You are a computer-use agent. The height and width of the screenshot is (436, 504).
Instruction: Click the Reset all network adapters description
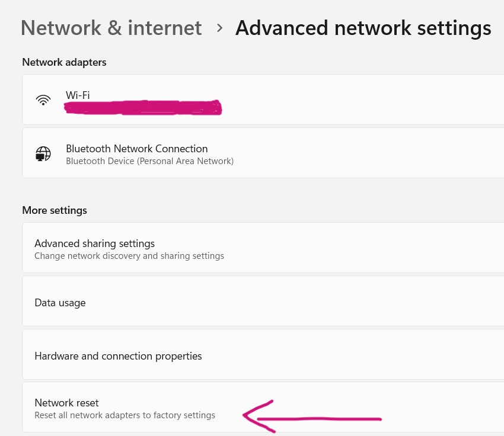[x=125, y=415]
